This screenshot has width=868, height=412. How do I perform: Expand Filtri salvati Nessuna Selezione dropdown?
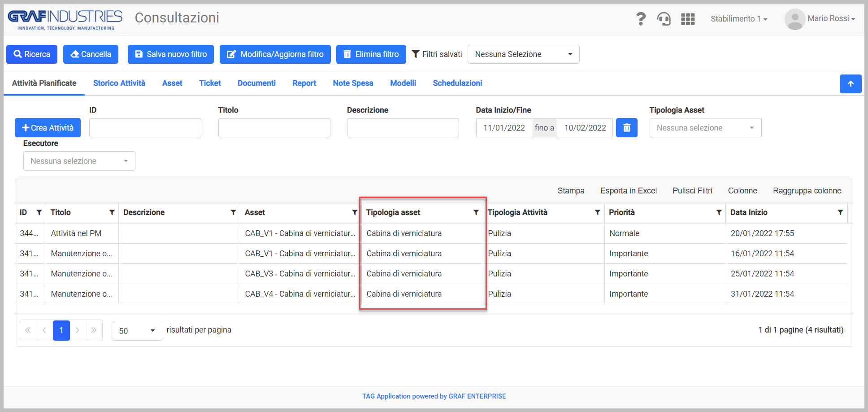point(523,54)
